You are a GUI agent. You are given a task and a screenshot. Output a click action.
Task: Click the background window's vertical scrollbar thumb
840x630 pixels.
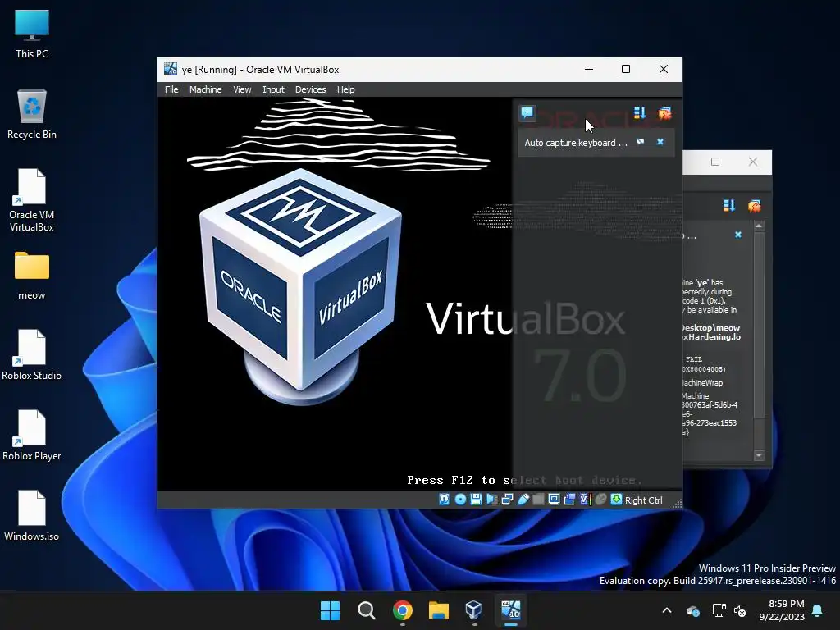point(759,324)
